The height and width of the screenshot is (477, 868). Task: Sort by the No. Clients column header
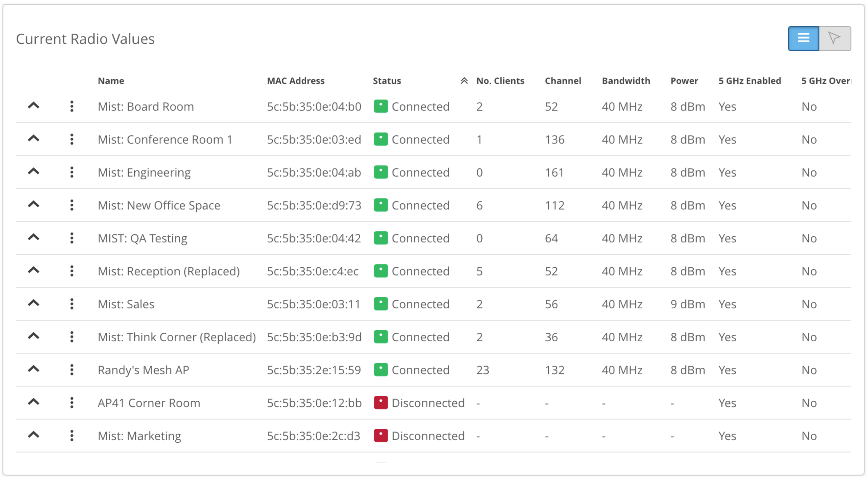500,81
